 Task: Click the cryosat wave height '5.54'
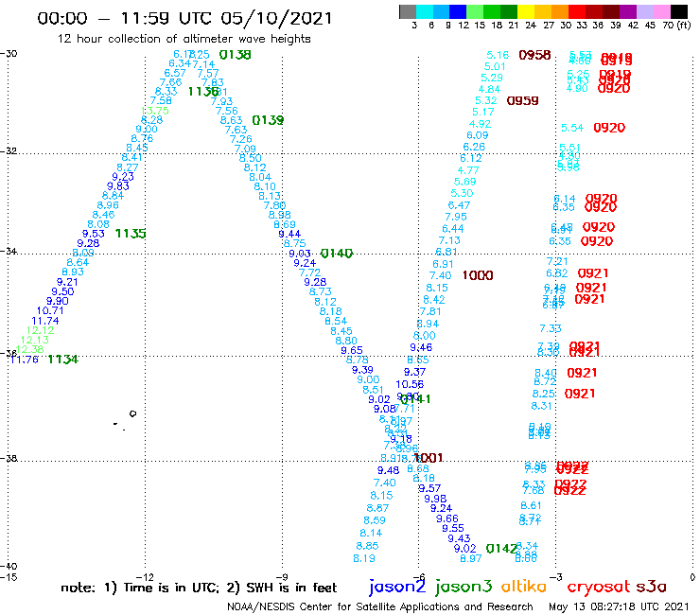click(x=572, y=128)
